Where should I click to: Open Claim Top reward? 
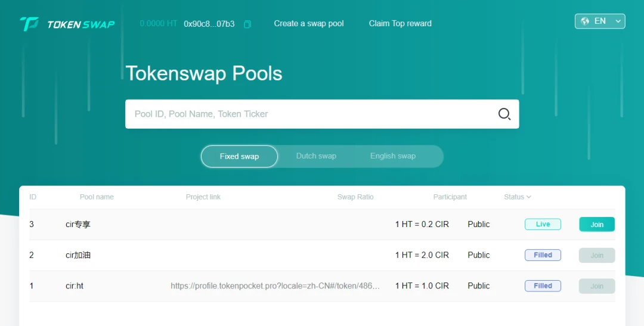(x=400, y=23)
